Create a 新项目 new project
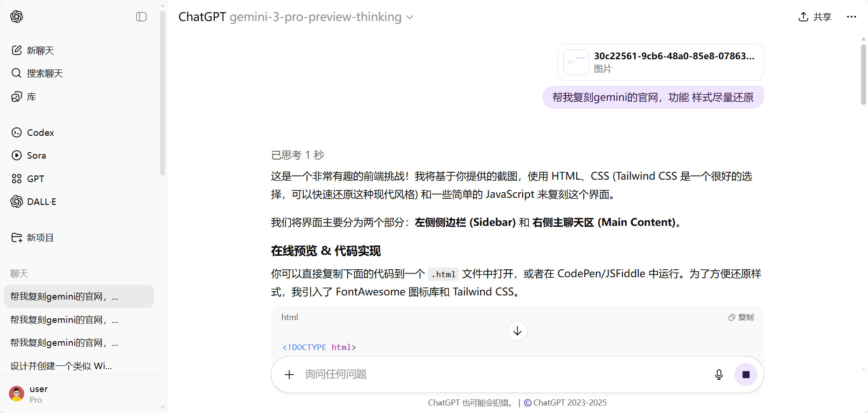Viewport: 868px width, 413px height. point(33,238)
